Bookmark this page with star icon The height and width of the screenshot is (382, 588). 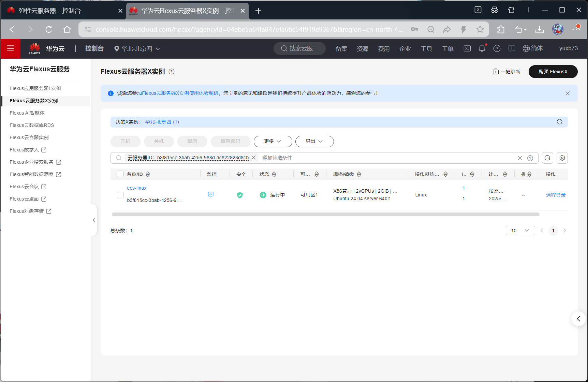coord(480,29)
